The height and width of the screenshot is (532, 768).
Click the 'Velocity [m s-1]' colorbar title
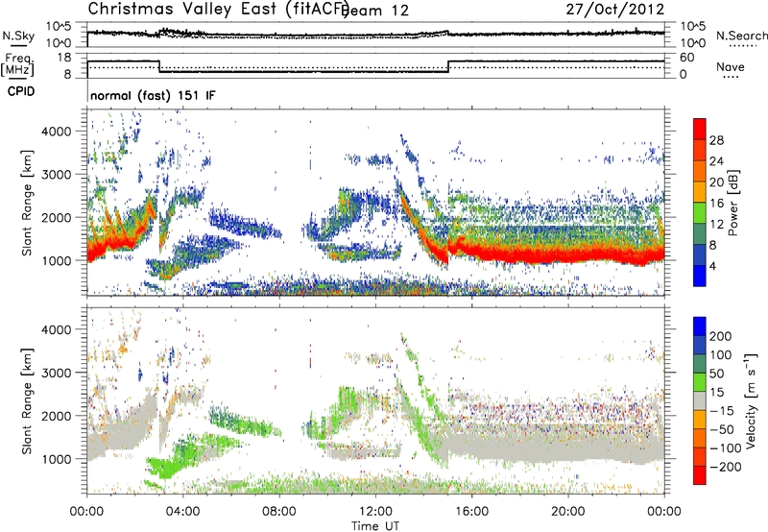(751, 400)
